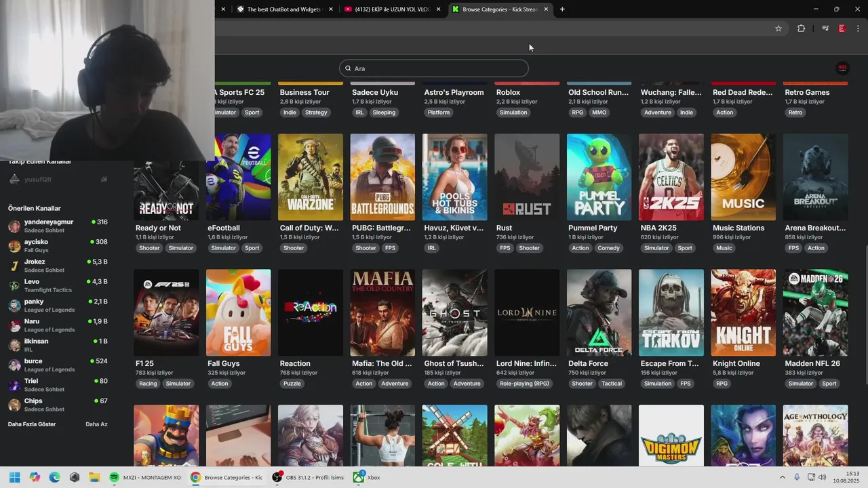Click the Ara search field
The width and height of the screenshot is (868, 488).
tap(434, 68)
